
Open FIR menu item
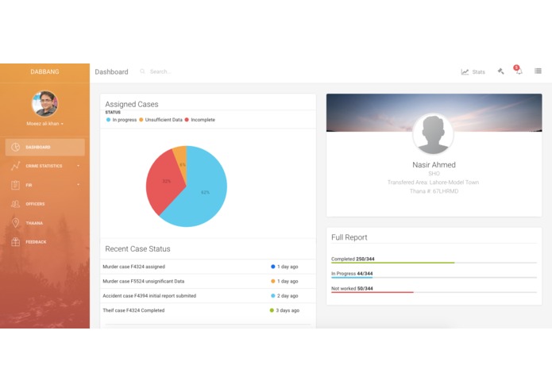pos(45,185)
